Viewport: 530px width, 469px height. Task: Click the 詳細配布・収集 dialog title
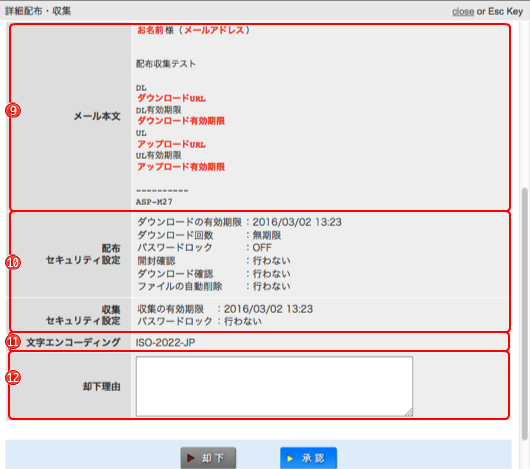click(x=38, y=11)
